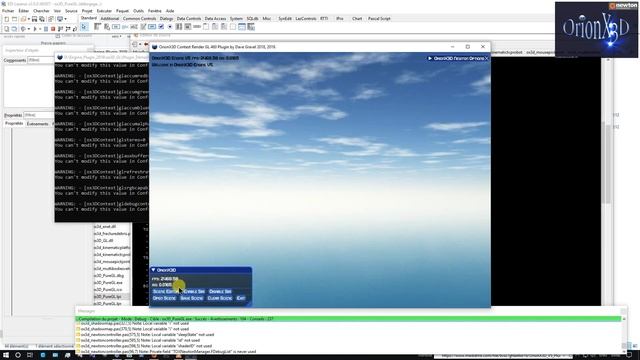Close the OrionX3D Newton Options panel
The width and height of the screenshot is (640, 360).
(x=486, y=58)
